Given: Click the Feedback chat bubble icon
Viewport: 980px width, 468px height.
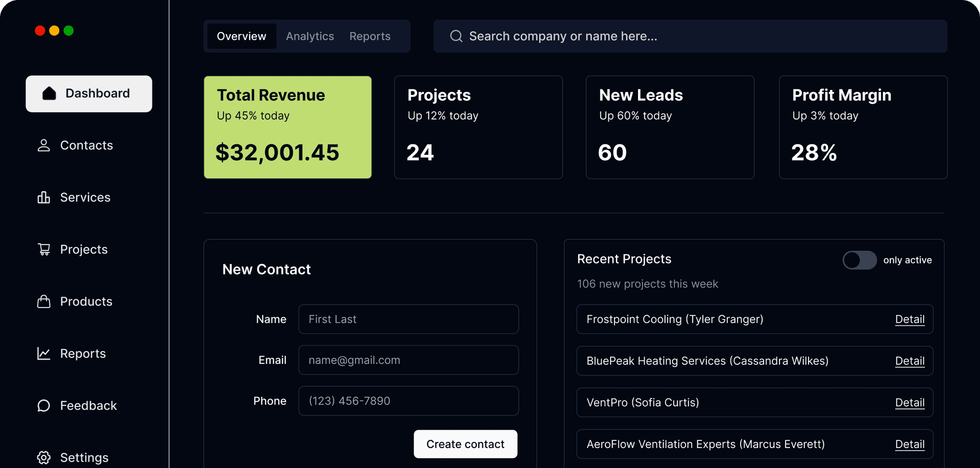Looking at the screenshot, I should [44, 406].
